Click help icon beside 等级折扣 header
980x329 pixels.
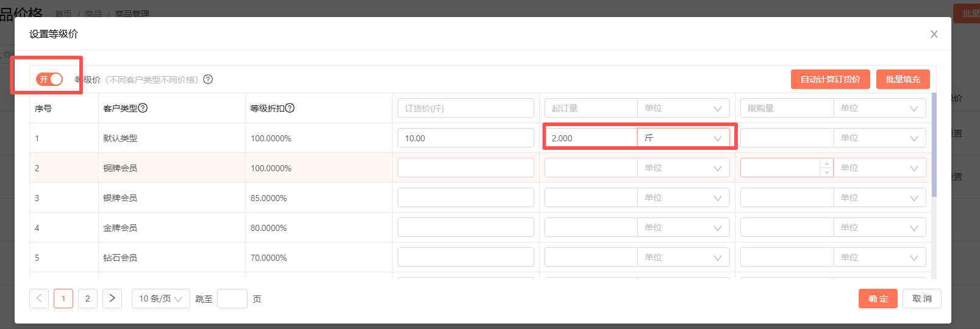290,108
